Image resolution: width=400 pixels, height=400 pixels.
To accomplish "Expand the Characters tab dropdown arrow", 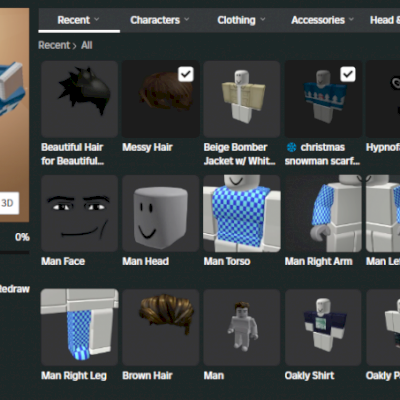I will [187, 19].
